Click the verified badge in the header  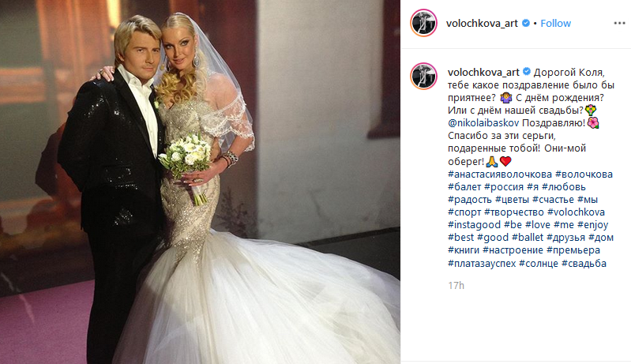click(x=525, y=24)
